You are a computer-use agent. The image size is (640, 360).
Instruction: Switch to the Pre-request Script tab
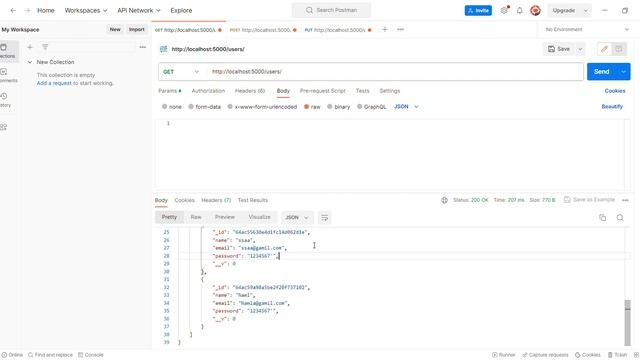[x=322, y=91]
